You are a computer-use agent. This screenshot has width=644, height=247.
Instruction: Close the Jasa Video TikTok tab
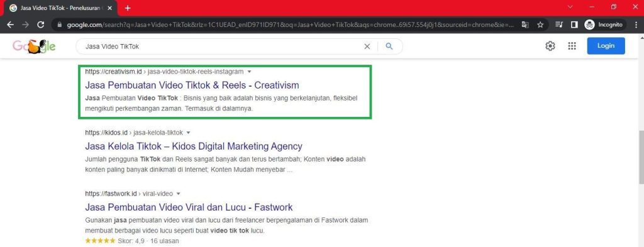click(x=110, y=8)
